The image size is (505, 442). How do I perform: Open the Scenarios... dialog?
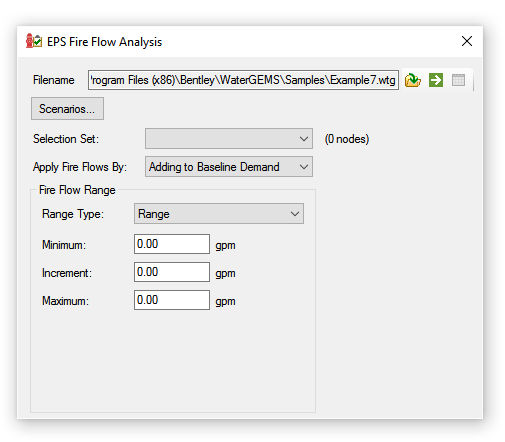click(67, 109)
